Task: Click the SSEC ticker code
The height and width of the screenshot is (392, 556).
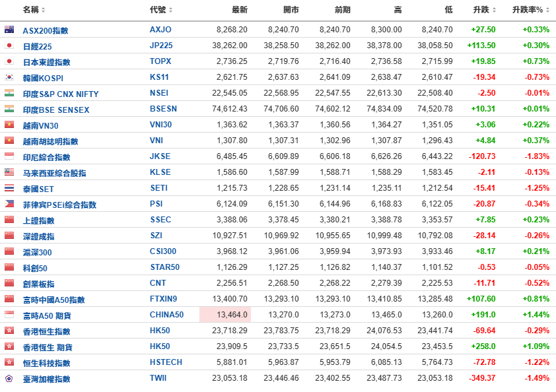Action: click(x=160, y=220)
